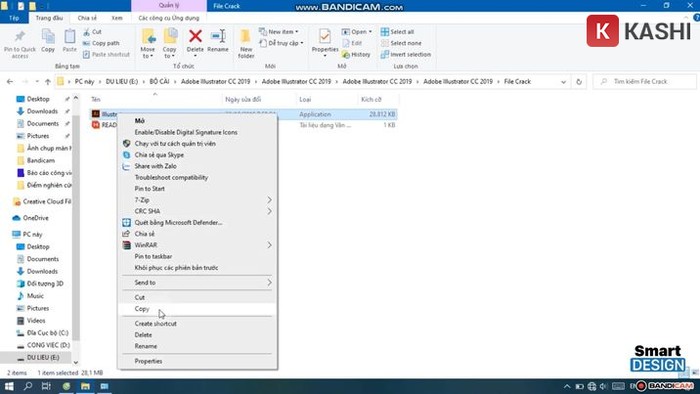Click Cut in the ribbon
The width and height of the screenshot is (700, 394).
pos(92,32)
